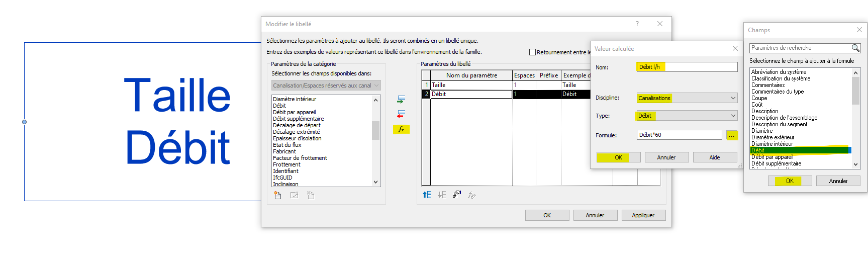
Task: Click the edit units format icon
Action: tap(457, 195)
